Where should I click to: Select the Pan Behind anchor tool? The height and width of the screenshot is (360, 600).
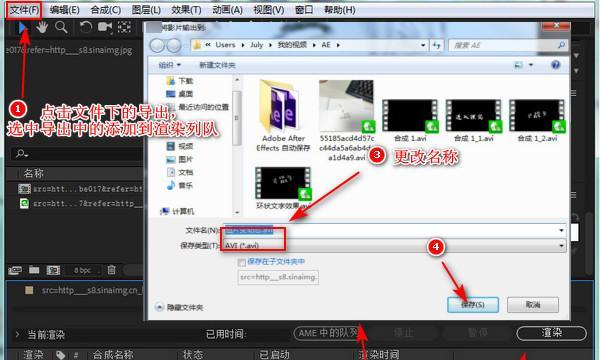(124, 27)
